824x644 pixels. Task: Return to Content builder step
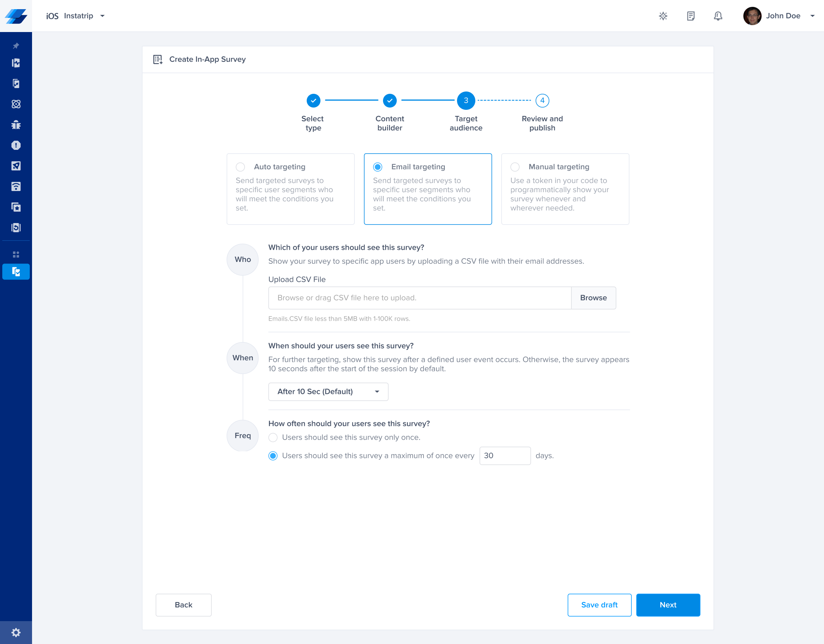tap(389, 101)
